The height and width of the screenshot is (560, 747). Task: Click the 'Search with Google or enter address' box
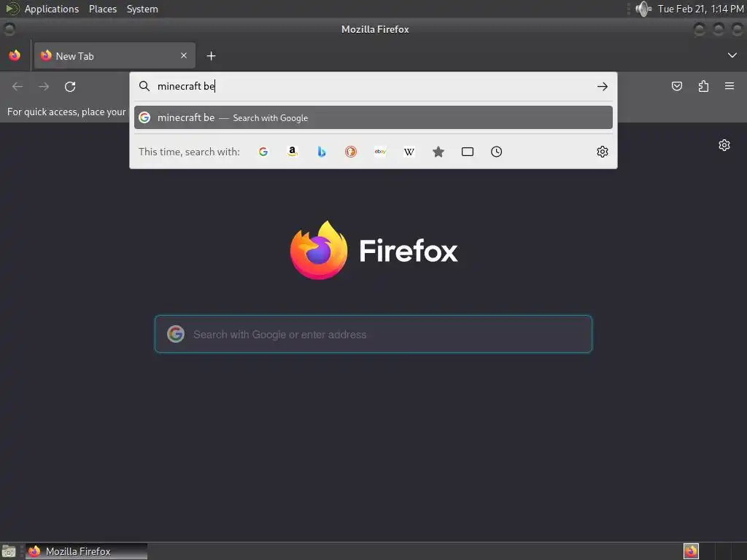[x=373, y=334]
